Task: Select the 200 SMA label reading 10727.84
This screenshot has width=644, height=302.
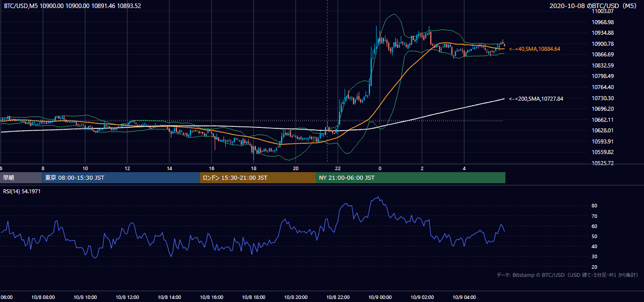Action: tap(536, 99)
